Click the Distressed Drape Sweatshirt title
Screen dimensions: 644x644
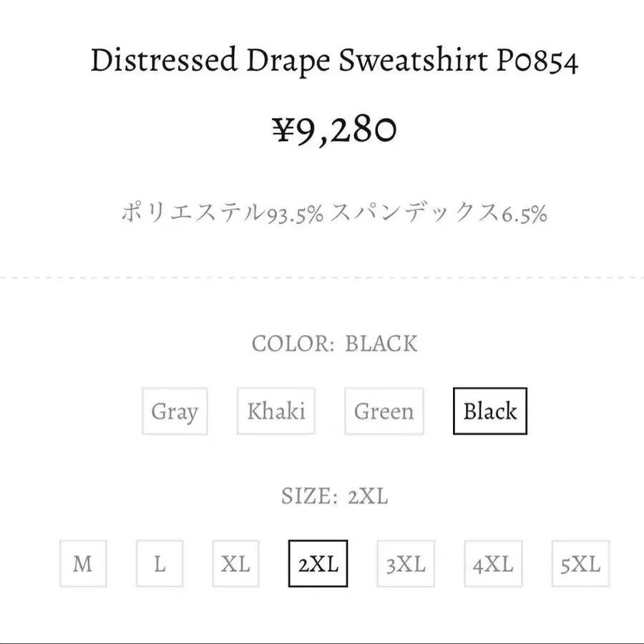[333, 62]
